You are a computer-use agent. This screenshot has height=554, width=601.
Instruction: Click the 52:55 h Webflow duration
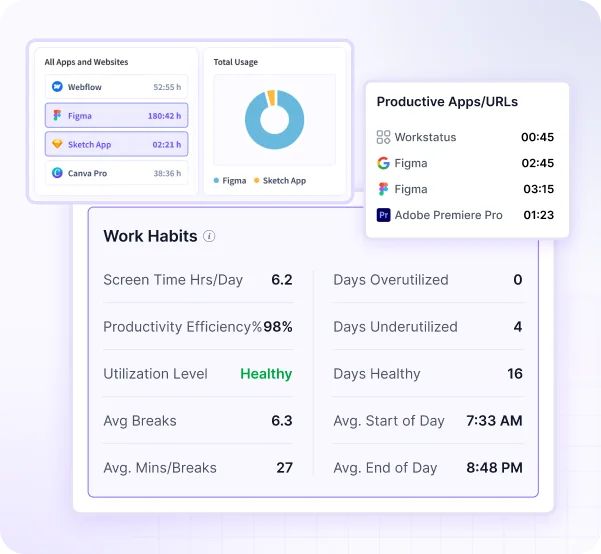coord(167,87)
